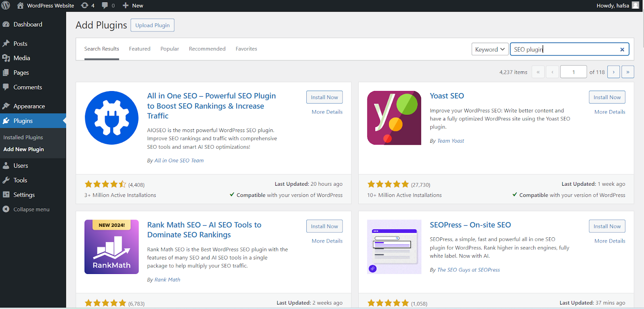The image size is (644, 309).
Task: Click the Collapse menu arrow icon
Action: pyautogui.click(x=6, y=209)
